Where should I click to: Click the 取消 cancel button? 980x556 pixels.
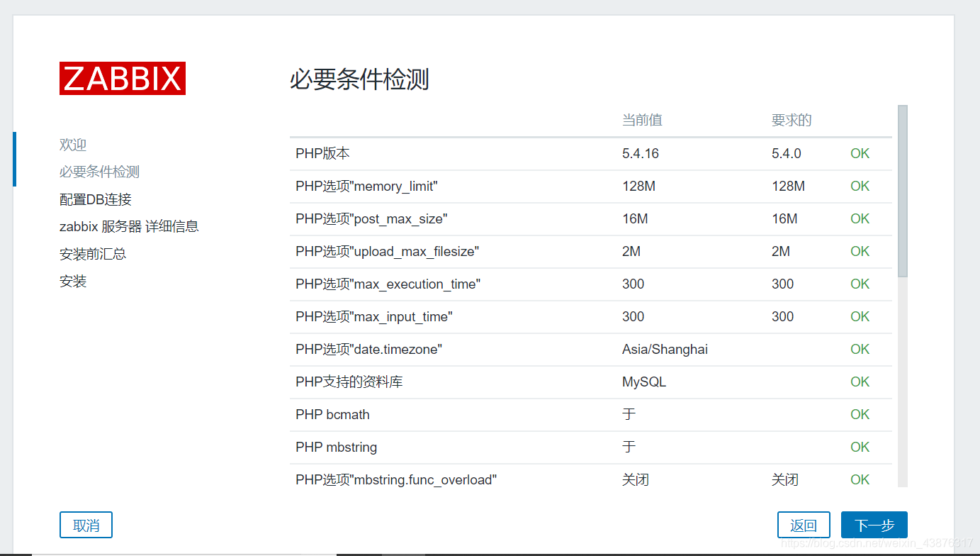click(x=86, y=525)
